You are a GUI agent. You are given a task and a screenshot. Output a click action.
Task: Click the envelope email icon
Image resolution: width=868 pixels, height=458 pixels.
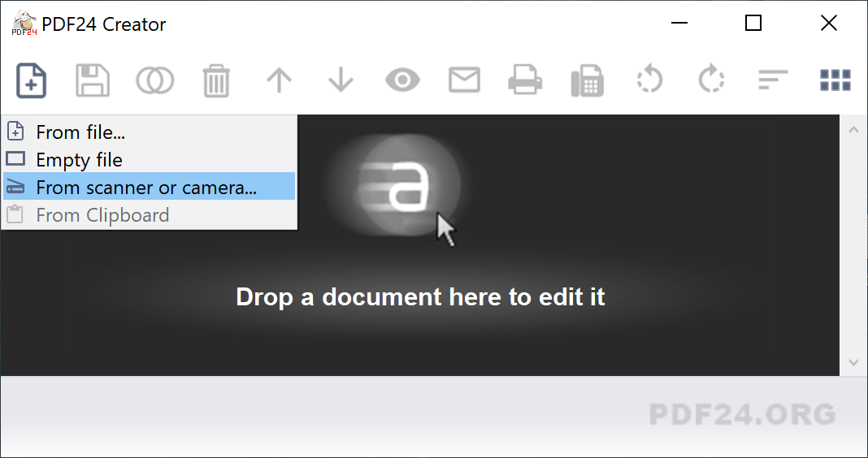tap(464, 80)
